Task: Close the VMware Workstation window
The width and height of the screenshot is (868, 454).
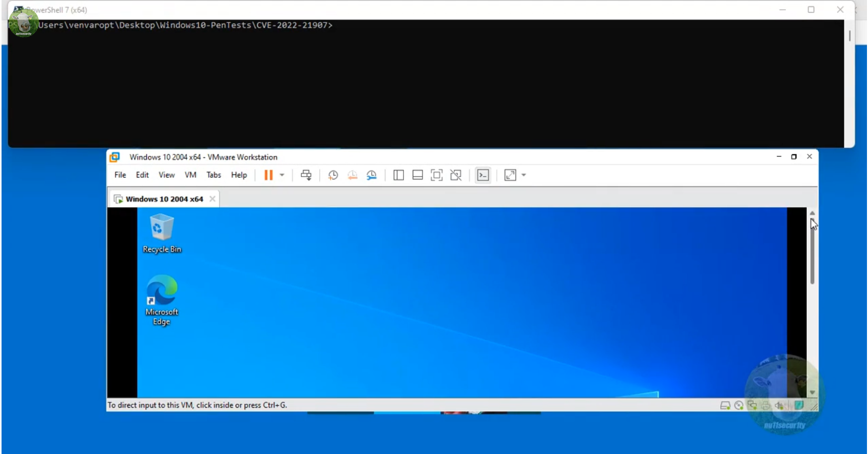Action: pos(809,156)
